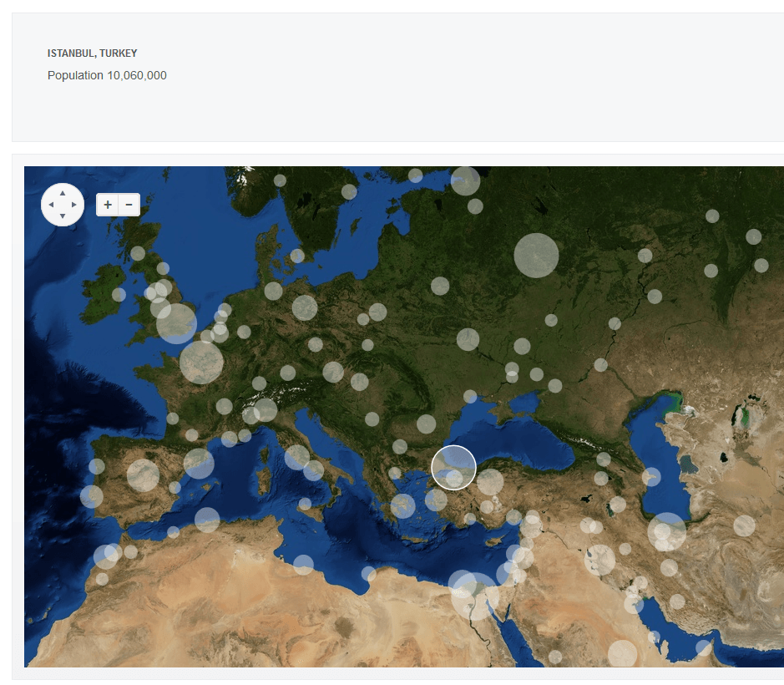Select the Tripoli bubble on Libya's coast
The height and width of the screenshot is (685, 784).
(x=303, y=565)
